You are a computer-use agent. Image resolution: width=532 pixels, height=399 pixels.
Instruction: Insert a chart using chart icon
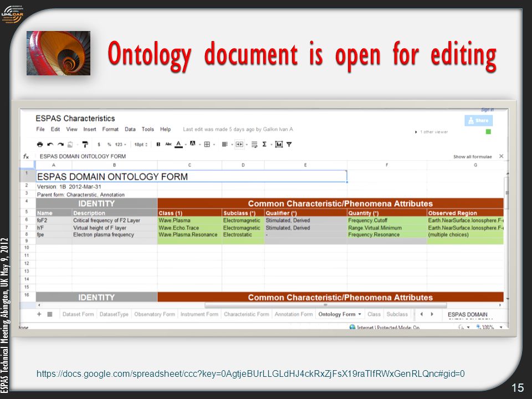pos(279,145)
